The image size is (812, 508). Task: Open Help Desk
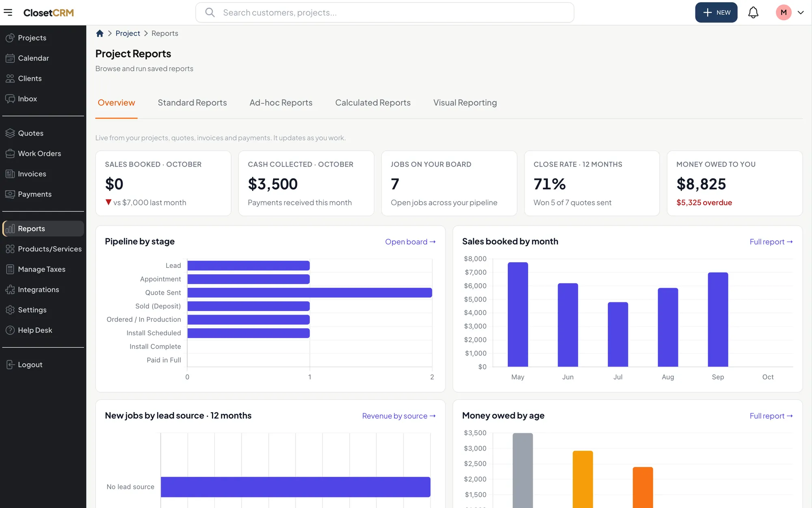[x=43, y=330]
